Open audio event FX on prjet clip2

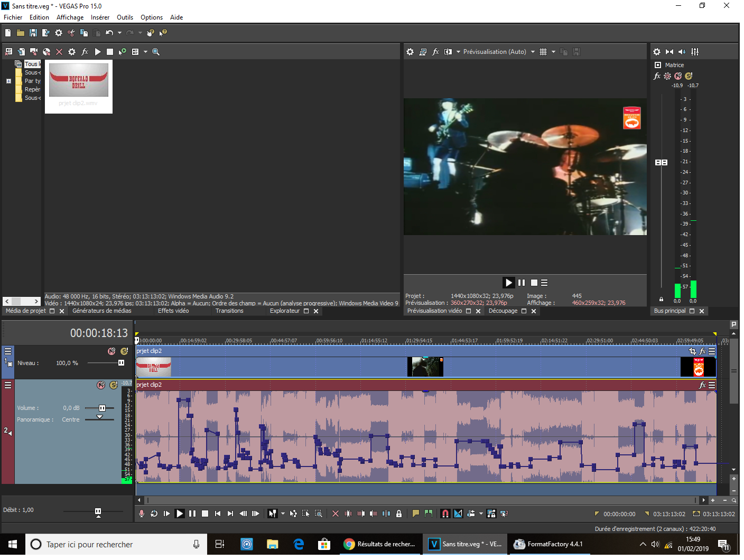click(x=702, y=385)
